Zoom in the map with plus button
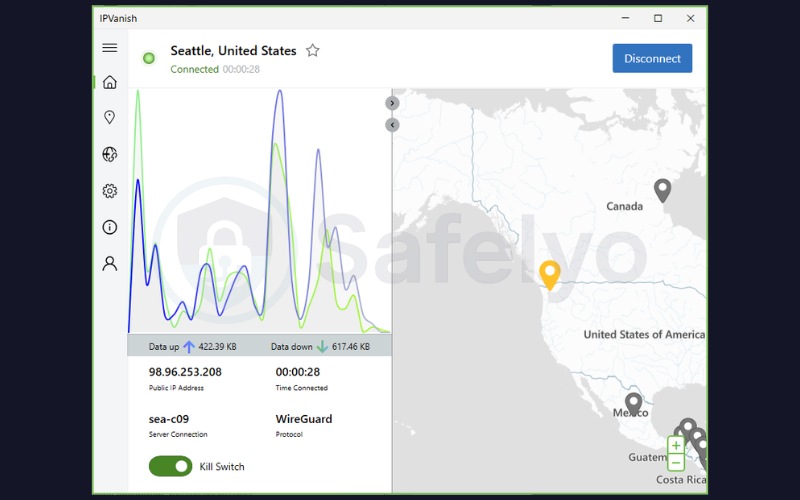The height and width of the screenshot is (500, 800). tap(676, 445)
